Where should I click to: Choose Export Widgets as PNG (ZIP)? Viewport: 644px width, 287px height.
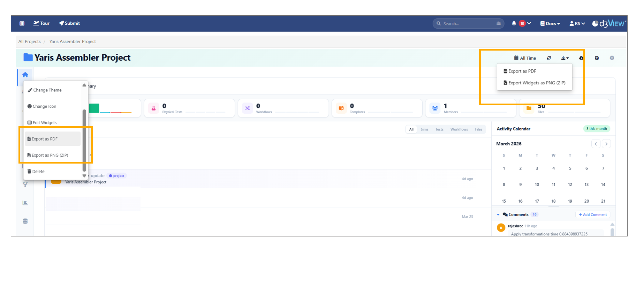click(534, 83)
